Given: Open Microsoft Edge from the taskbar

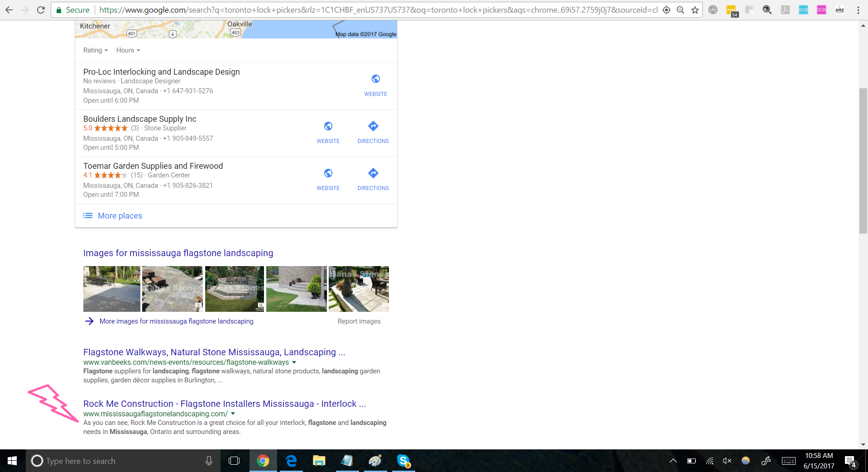Looking at the screenshot, I should (x=291, y=461).
